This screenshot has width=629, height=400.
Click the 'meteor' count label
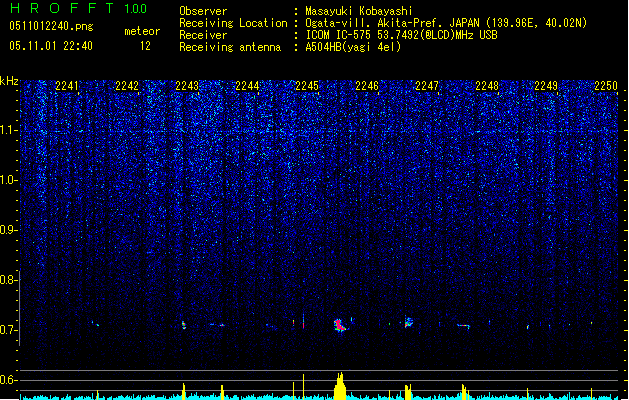click(142, 31)
